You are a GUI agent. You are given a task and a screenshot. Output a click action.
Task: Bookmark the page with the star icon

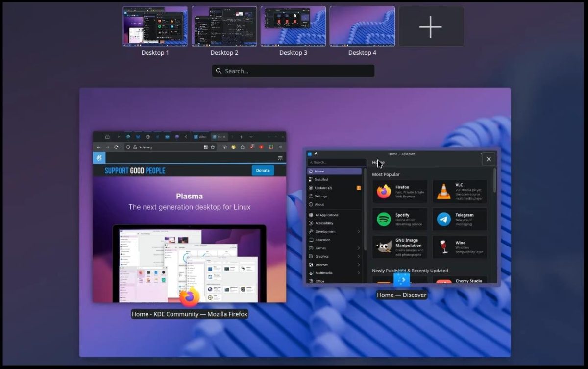click(213, 147)
